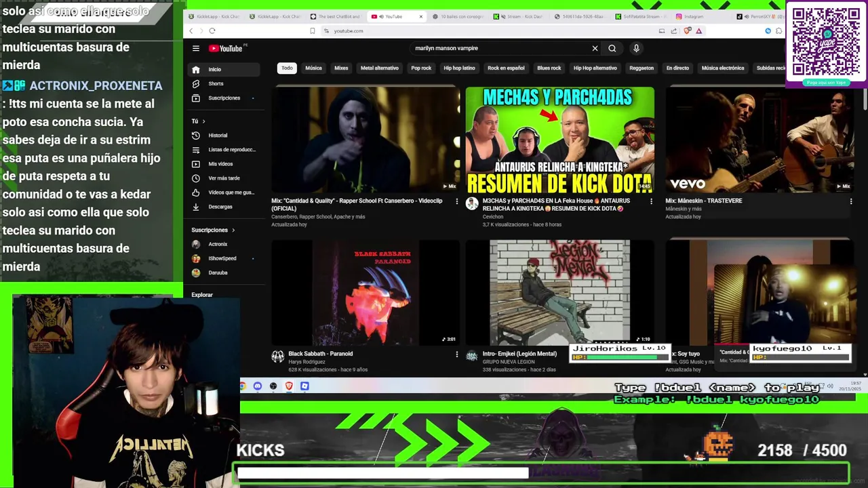The image size is (868, 488).
Task: Select the En directo filter chip
Action: click(x=677, y=68)
